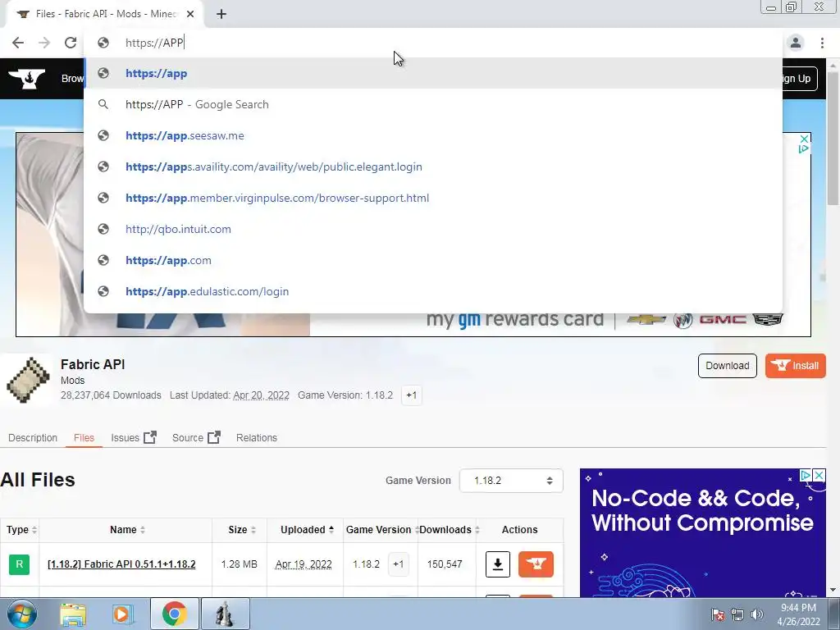840x630 pixels.
Task: Open the [1.18.2] Fabric API 0.51.1+1.18.2 link
Action: [121, 564]
